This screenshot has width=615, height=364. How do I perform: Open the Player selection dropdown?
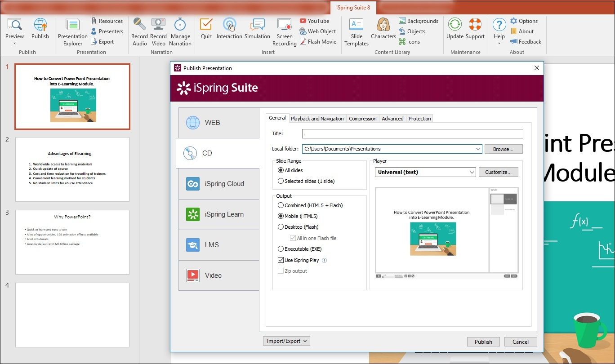coord(470,172)
